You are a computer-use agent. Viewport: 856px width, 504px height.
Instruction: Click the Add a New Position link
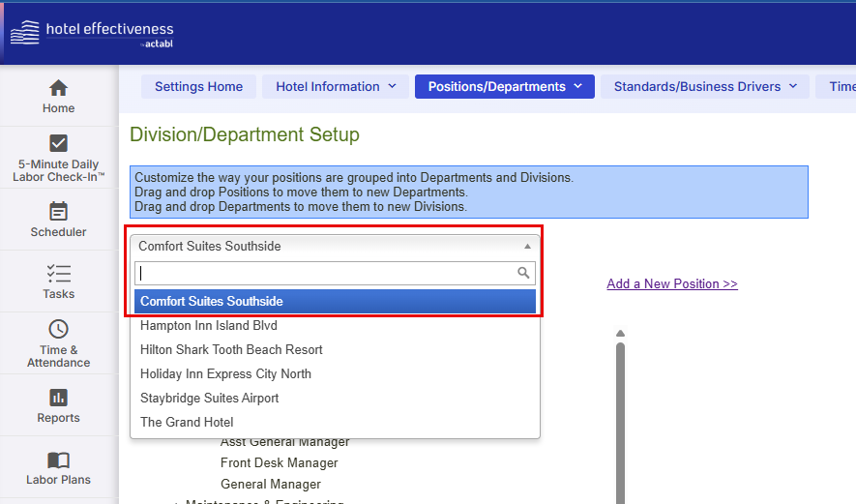pos(671,284)
